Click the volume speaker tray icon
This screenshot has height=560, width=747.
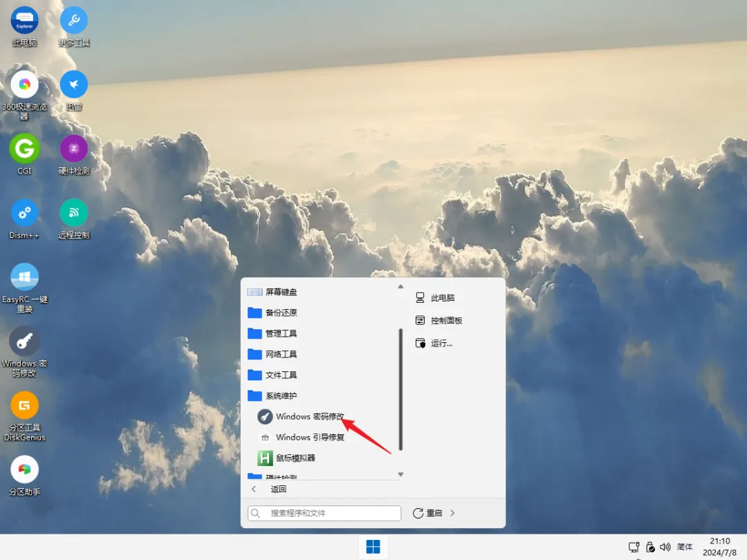[665, 547]
